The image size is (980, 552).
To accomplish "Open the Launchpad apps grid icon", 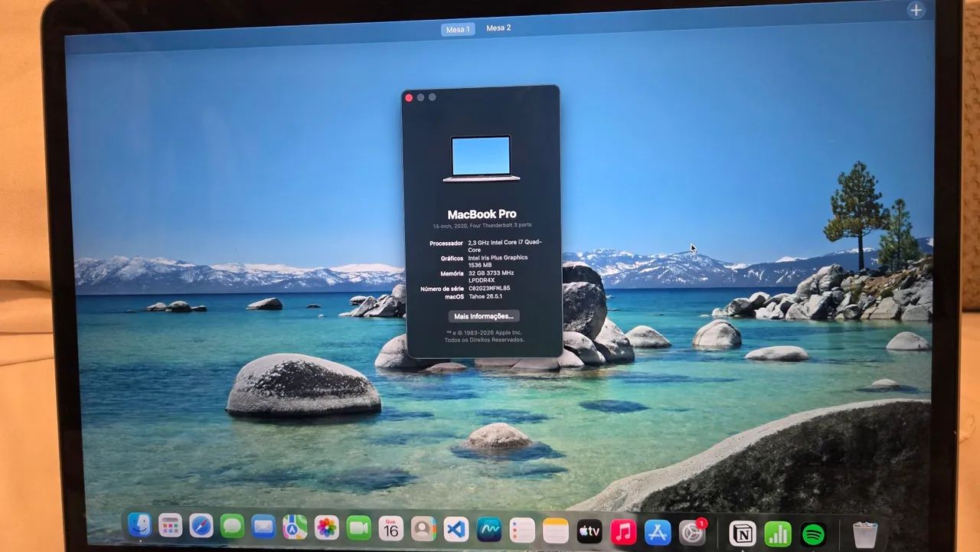I will coord(170,525).
